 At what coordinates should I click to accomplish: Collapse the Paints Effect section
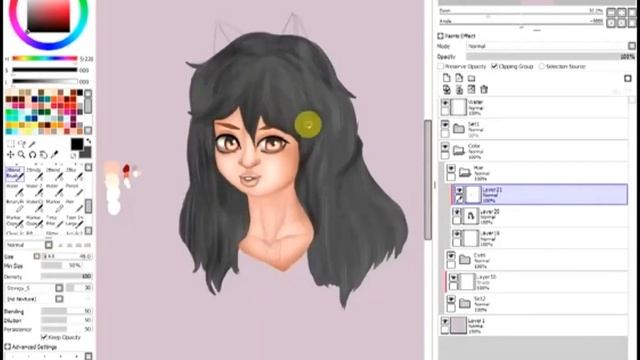[x=440, y=36]
